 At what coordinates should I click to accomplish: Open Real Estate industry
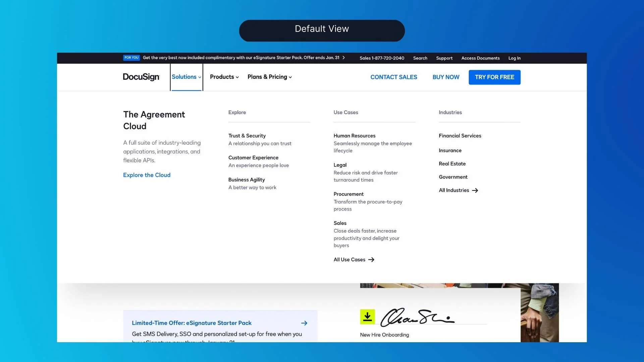pyautogui.click(x=452, y=164)
